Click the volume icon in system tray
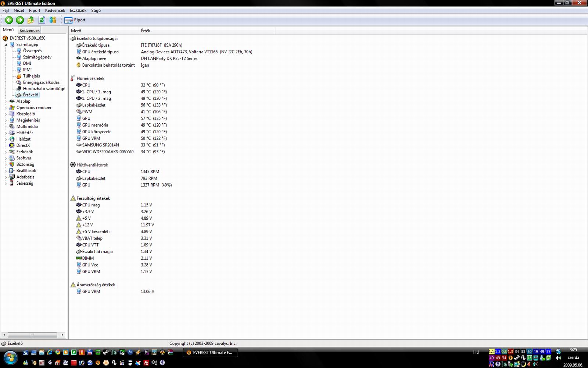Viewport: 588px width, 368px height. (558, 358)
